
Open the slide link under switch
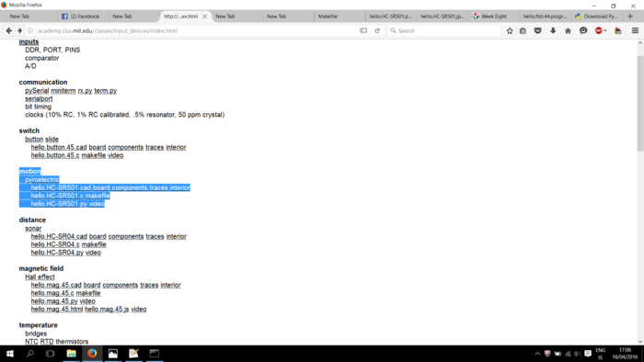(52, 140)
